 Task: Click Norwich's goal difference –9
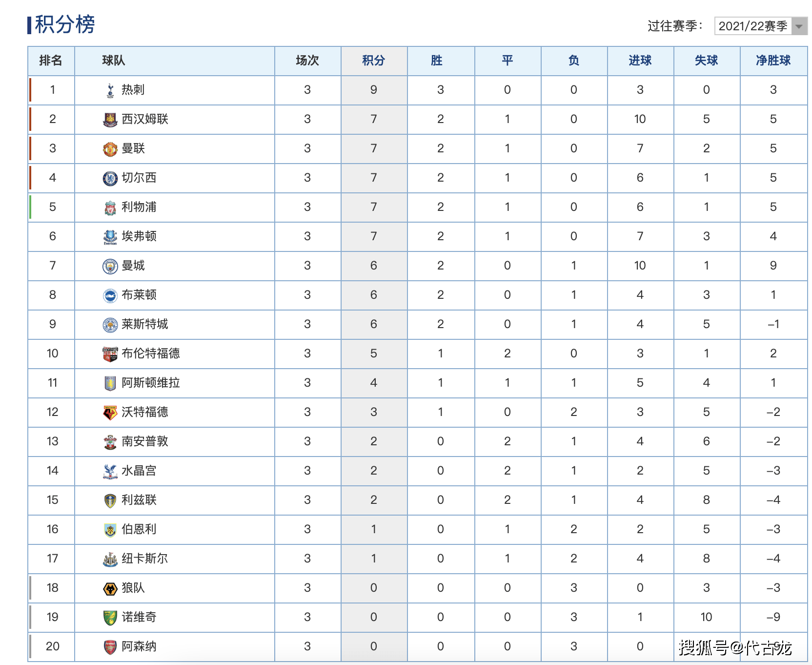(x=773, y=617)
